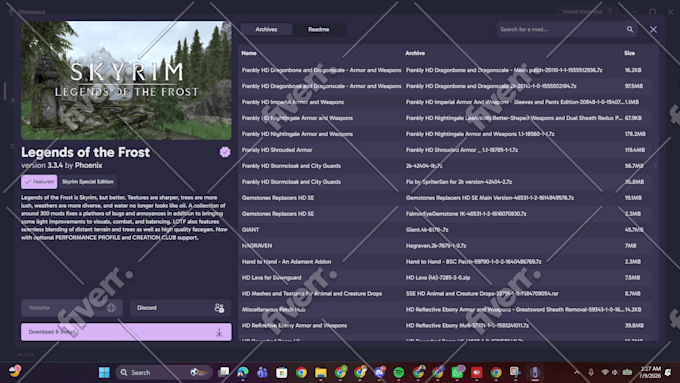Click the SSE HD Animal and Creature Drops archive

tap(482, 294)
